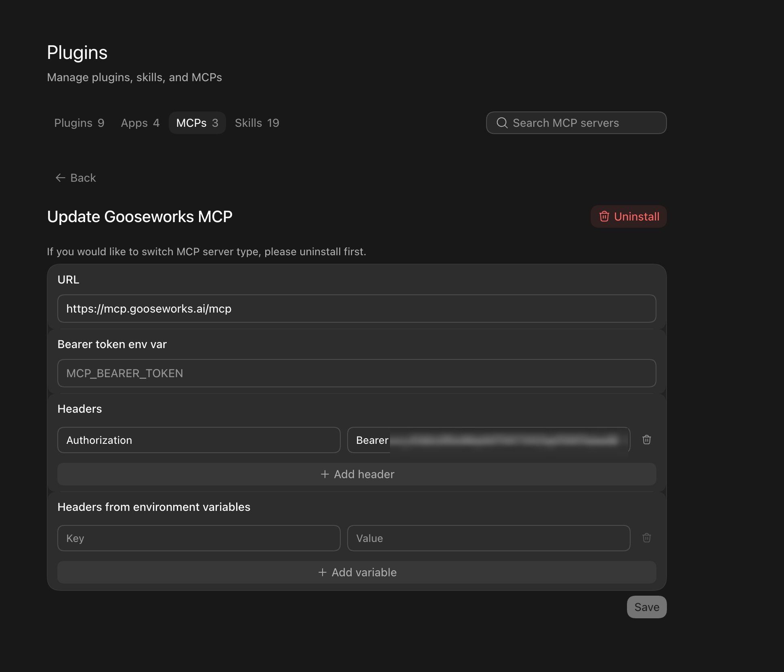Viewport: 784px width, 672px height.
Task: Click the Bearer token env var field
Action: coord(357,373)
